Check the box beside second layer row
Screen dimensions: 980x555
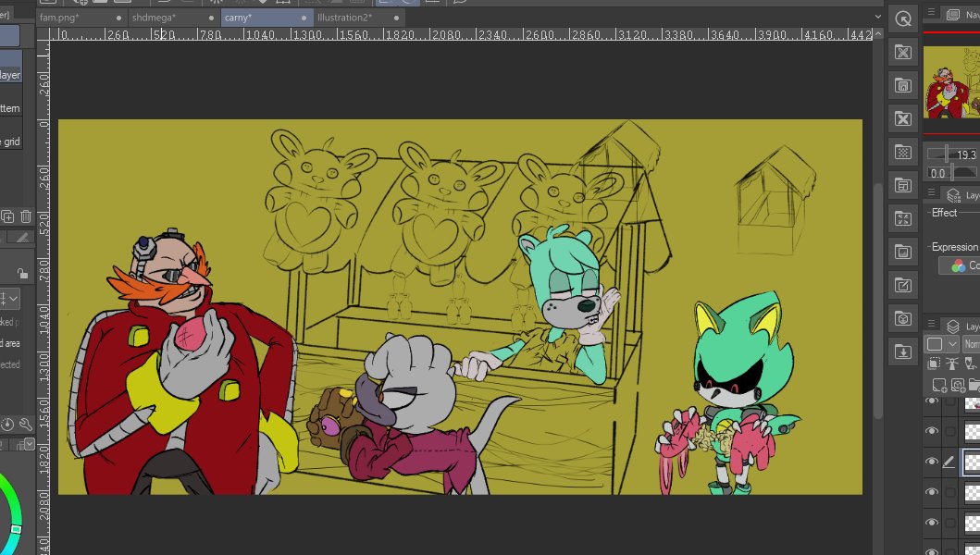pyautogui.click(x=950, y=431)
